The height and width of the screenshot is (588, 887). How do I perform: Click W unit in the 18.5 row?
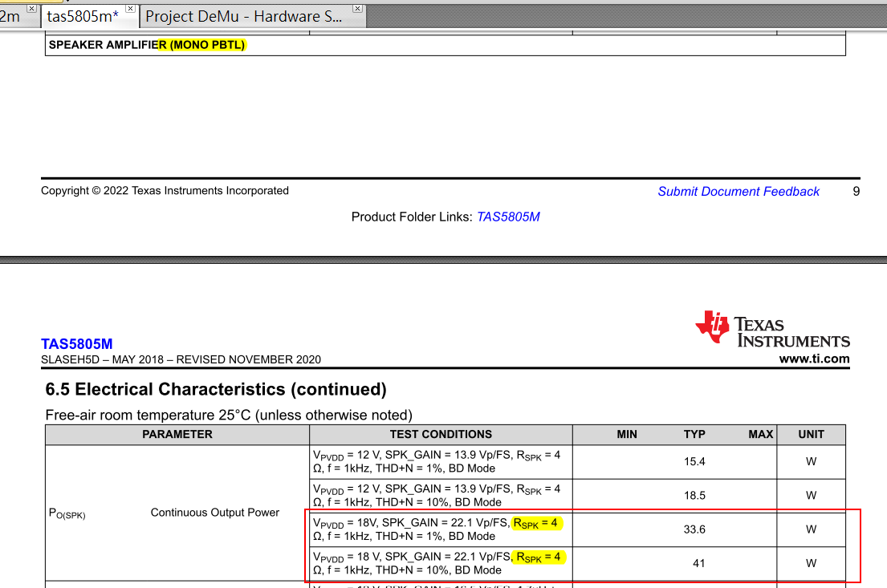point(812,495)
